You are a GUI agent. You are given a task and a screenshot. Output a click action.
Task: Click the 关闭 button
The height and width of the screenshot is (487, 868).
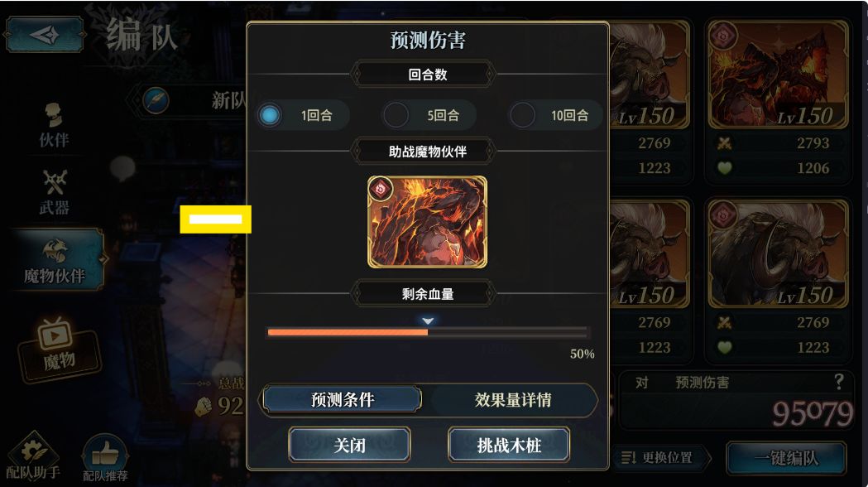pos(349,445)
